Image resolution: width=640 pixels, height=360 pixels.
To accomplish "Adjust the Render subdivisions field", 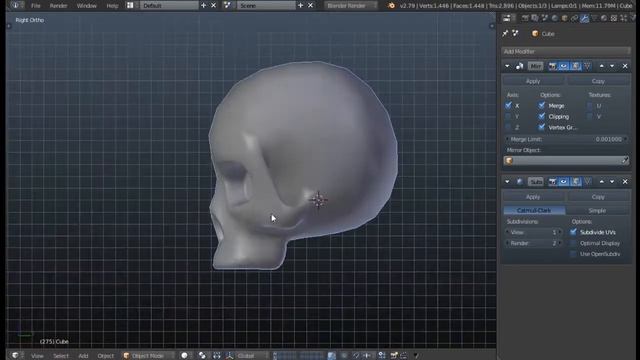I will [x=533, y=243].
